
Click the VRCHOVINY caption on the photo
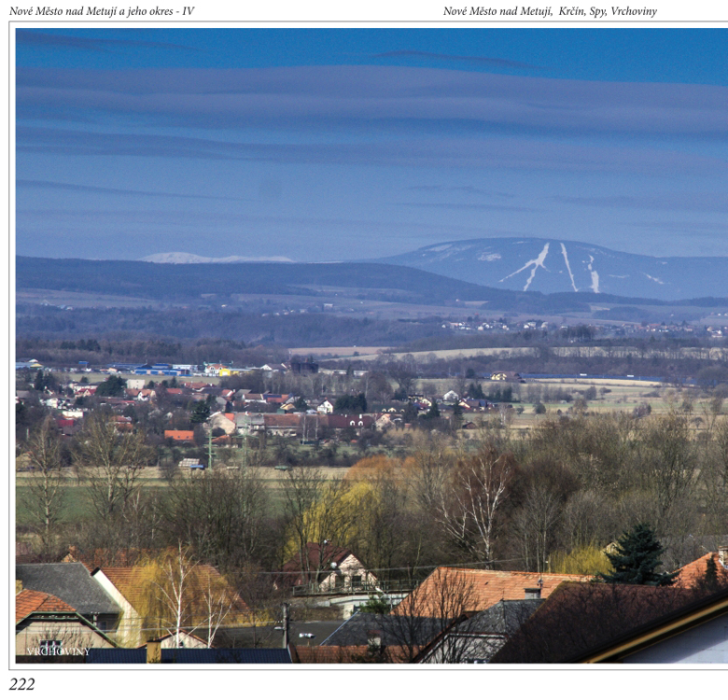tap(59, 651)
